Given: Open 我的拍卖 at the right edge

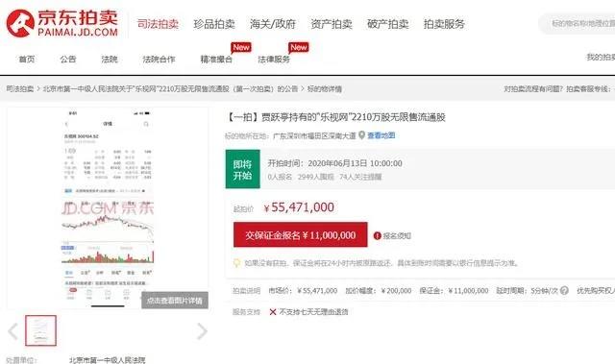Looking at the screenshot, I should [x=601, y=58].
